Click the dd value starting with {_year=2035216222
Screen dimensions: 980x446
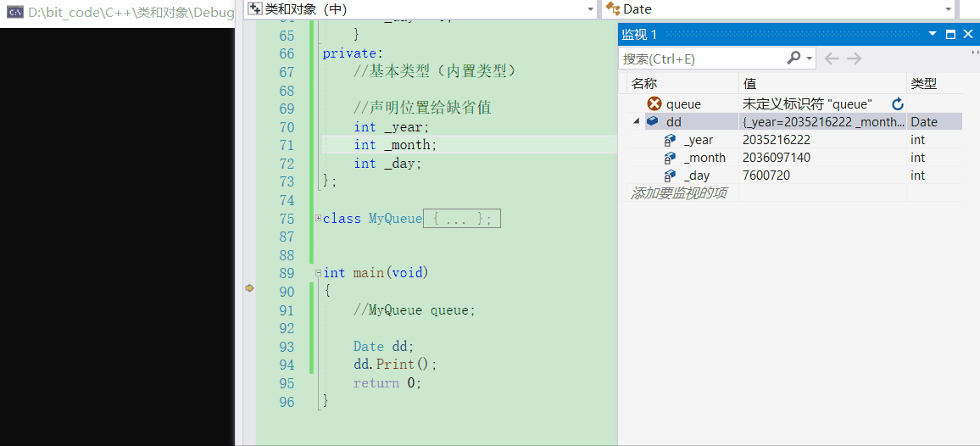(x=823, y=122)
